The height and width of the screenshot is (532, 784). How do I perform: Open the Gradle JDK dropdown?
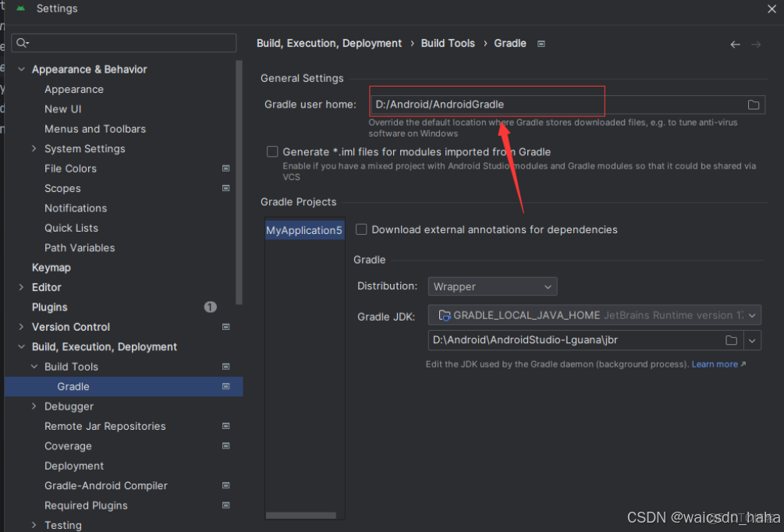tap(750, 315)
